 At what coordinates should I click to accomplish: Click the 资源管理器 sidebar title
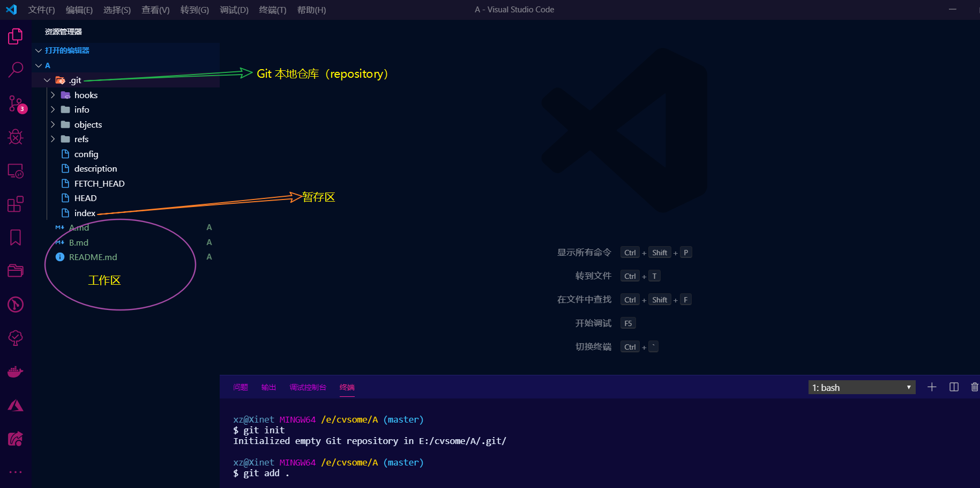[63, 32]
